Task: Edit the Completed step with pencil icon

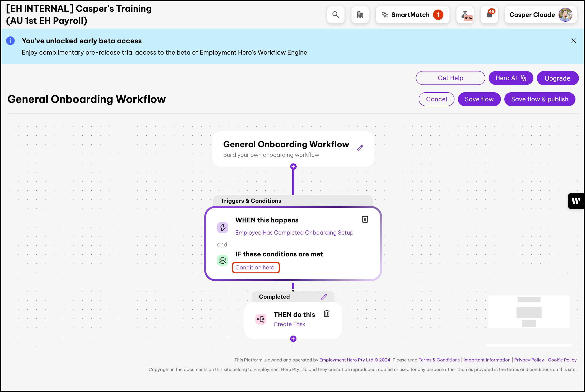Action: (324, 297)
